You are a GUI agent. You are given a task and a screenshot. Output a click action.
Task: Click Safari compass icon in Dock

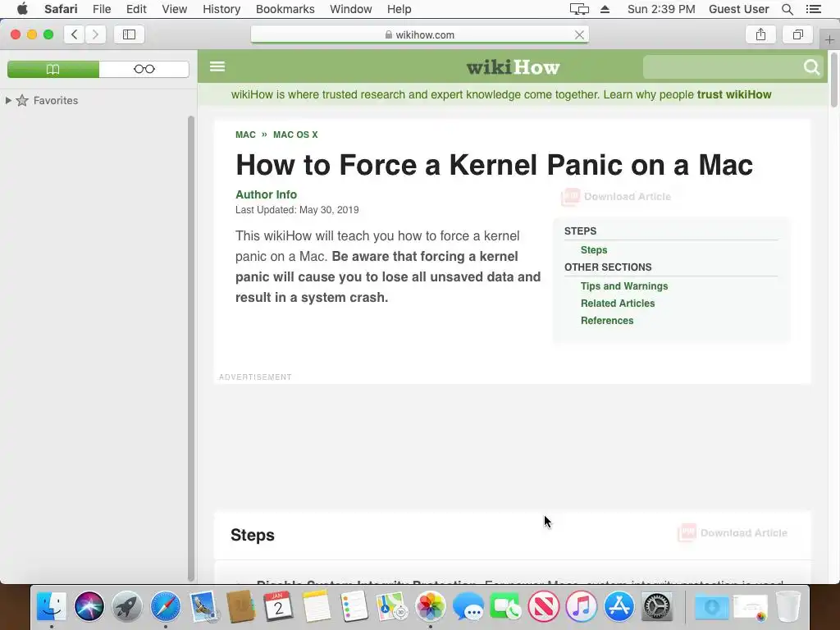point(165,606)
